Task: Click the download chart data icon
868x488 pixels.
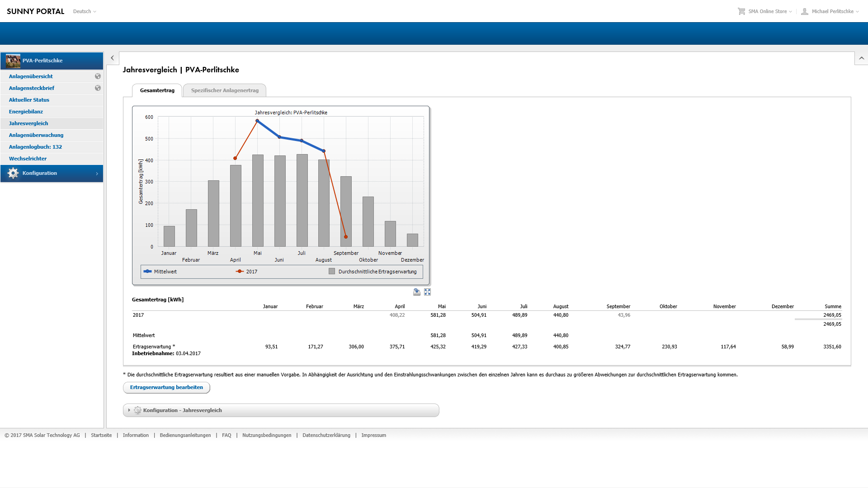Action: (x=417, y=292)
